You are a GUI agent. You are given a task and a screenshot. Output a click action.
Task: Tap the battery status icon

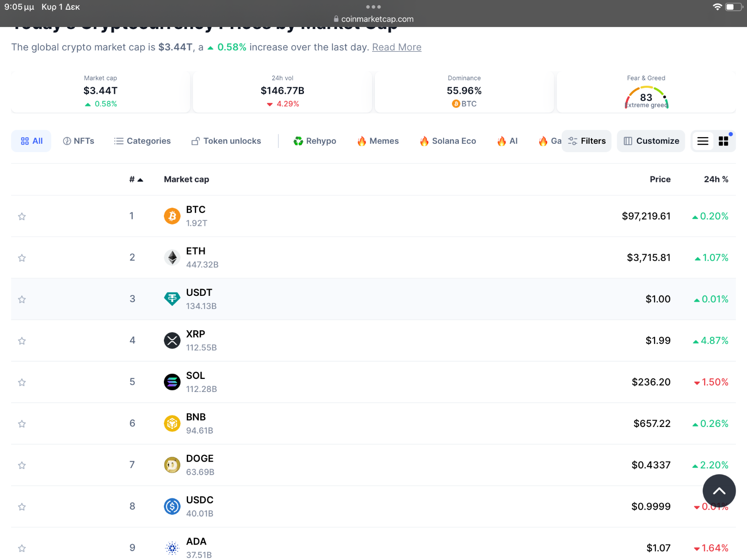pos(733,7)
